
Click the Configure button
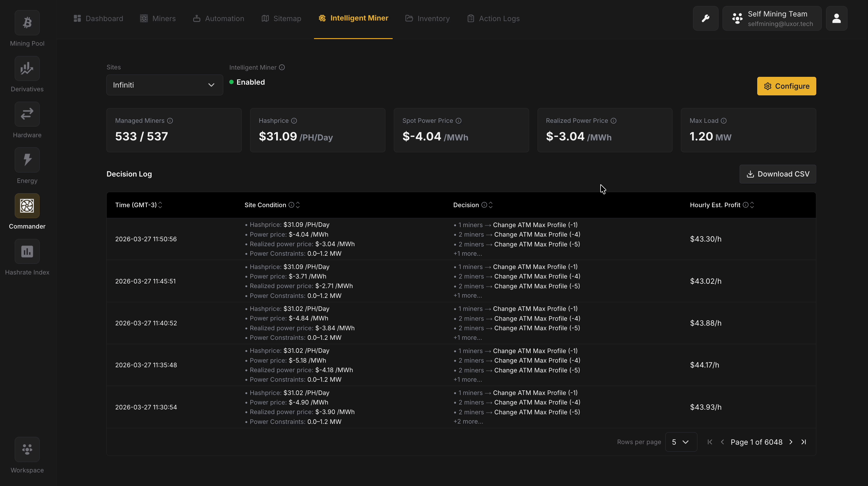coord(786,86)
